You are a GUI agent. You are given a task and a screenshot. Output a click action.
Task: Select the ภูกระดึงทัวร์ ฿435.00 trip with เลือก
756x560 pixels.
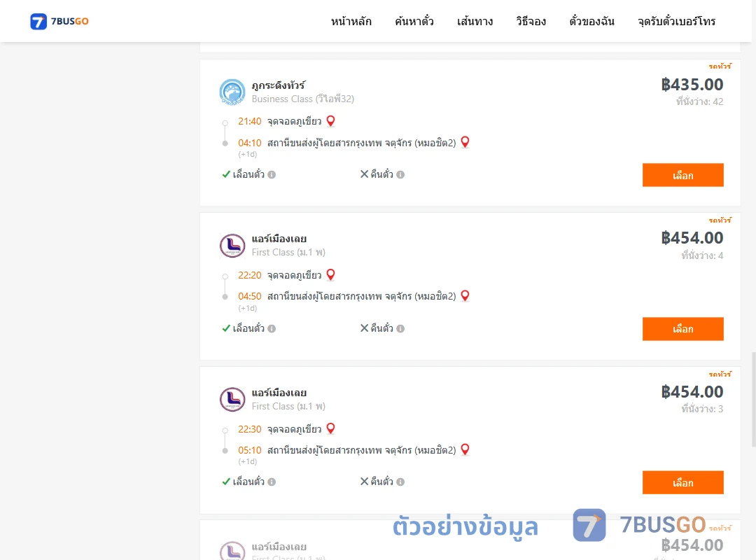pyautogui.click(x=682, y=175)
